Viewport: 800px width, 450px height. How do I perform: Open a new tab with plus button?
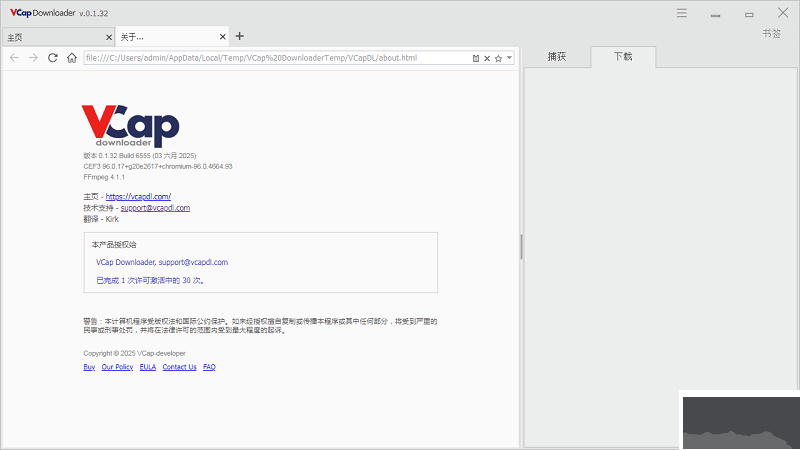240,36
